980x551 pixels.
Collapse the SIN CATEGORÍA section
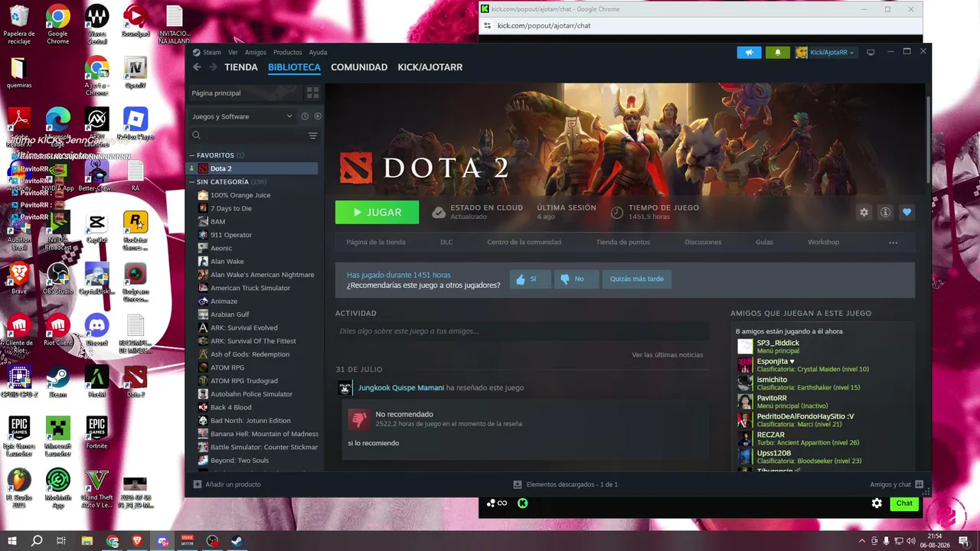pyautogui.click(x=192, y=182)
